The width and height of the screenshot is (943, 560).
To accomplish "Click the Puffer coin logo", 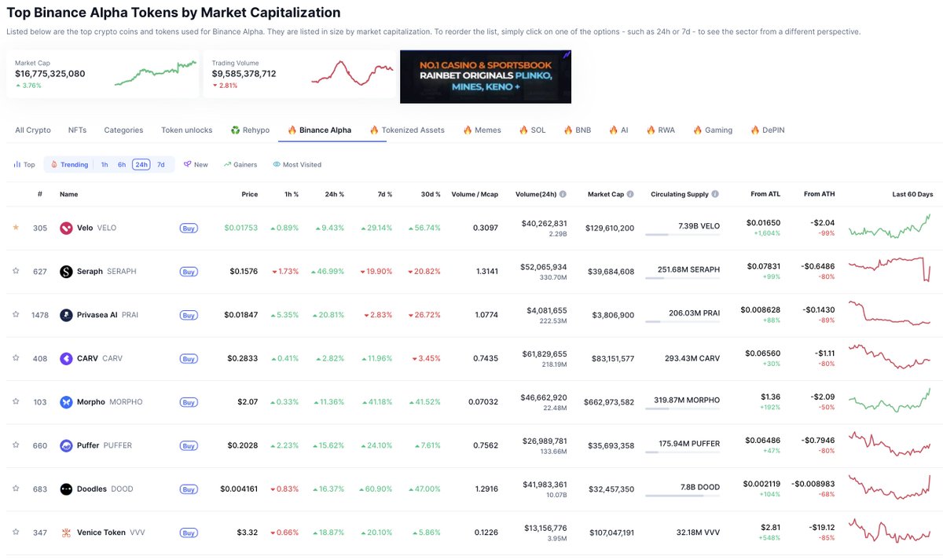I will pyautogui.click(x=66, y=445).
